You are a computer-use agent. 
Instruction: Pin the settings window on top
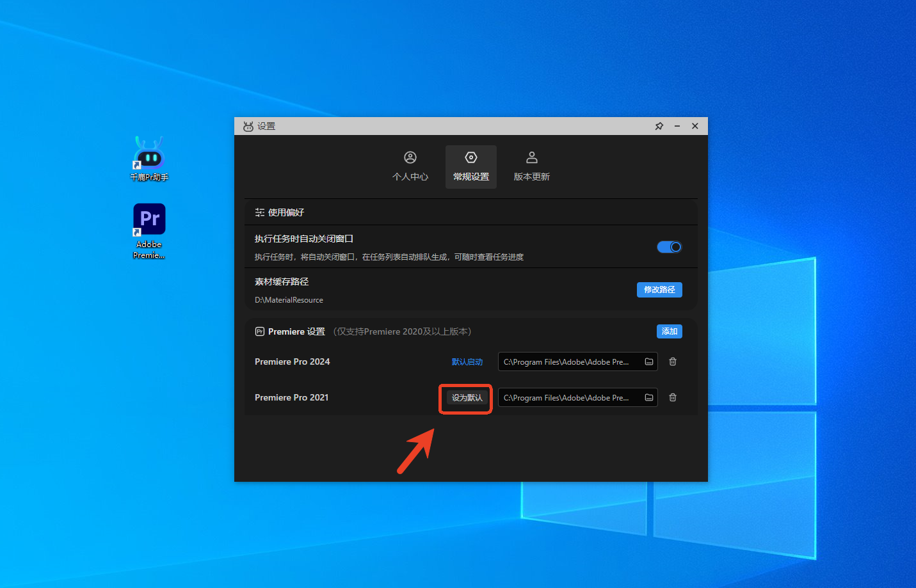tap(659, 126)
